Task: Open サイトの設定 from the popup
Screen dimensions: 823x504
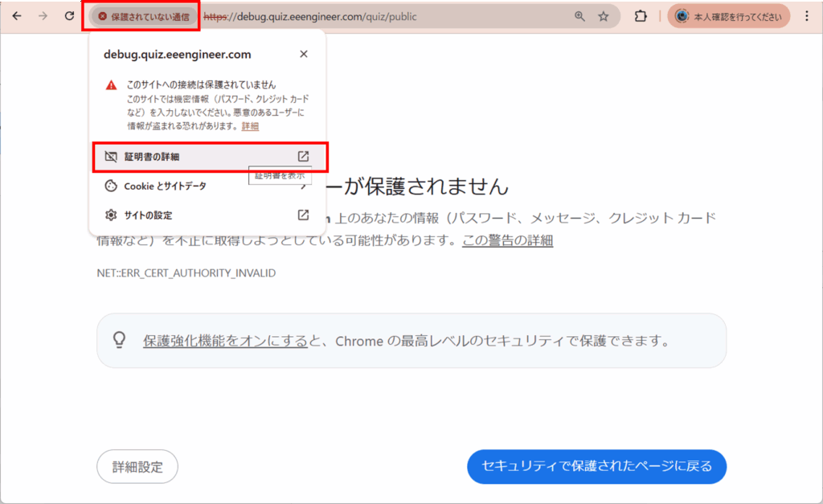Action: (x=148, y=215)
